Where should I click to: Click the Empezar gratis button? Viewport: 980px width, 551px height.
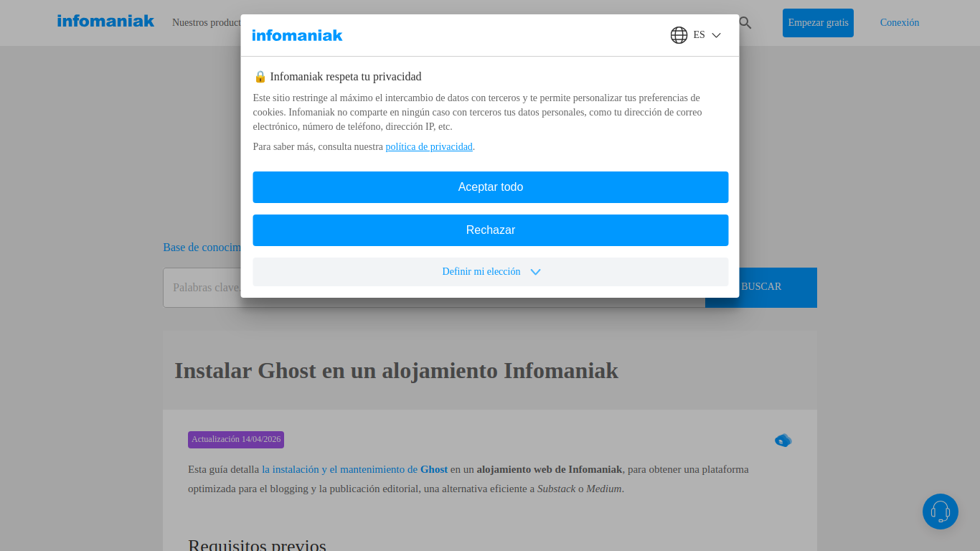pyautogui.click(x=818, y=23)
